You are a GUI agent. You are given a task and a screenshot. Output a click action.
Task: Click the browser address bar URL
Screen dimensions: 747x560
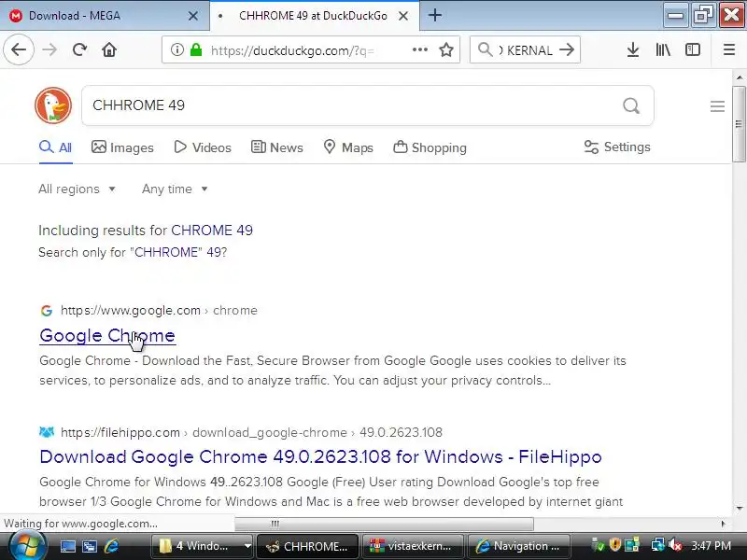click(292, 50)
